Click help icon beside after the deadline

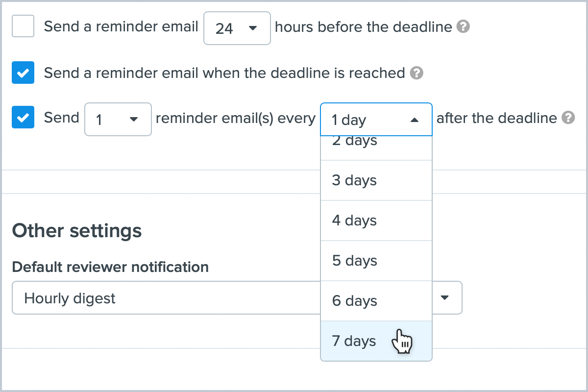coord(568,118)
